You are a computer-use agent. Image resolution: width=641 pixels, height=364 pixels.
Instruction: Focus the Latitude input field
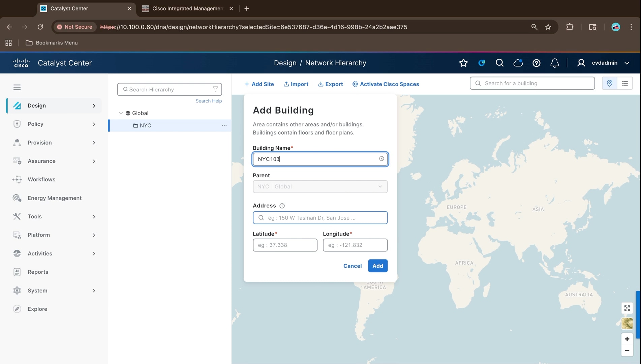(285, 245)
